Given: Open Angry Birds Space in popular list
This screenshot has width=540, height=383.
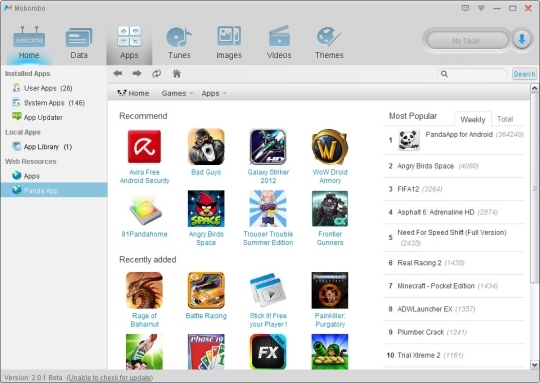Looking at the screenshot, I should pyautogui.click(x=425, y=166).
